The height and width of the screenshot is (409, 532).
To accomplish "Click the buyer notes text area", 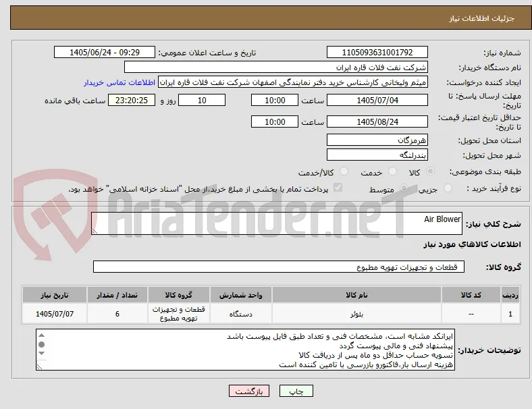I will pyautogui.click(x=245, y=350).
